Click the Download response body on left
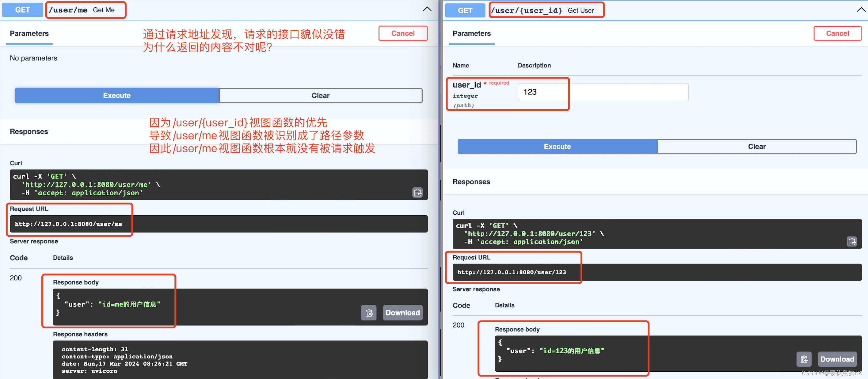The image size is (868, 379). click(403, 312)
